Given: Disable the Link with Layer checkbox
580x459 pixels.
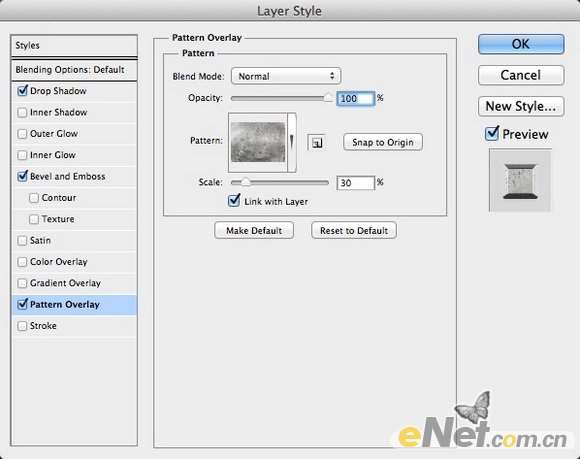Looking at the screenshot, I should [234, 201].
